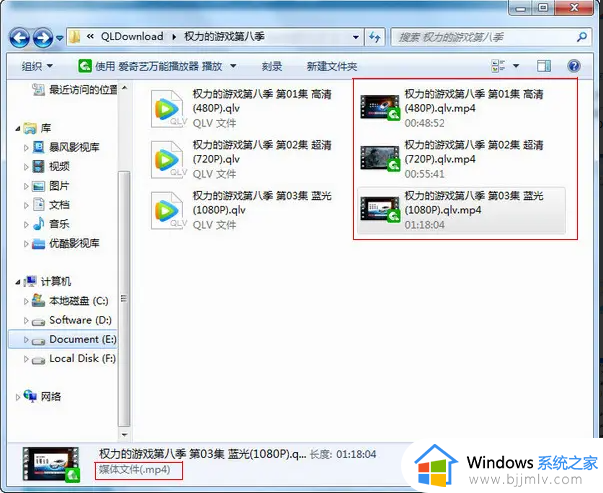This screenshot has width=603, height=493.
Task: Collapse the 库 tree node
Action: (18, 128)
